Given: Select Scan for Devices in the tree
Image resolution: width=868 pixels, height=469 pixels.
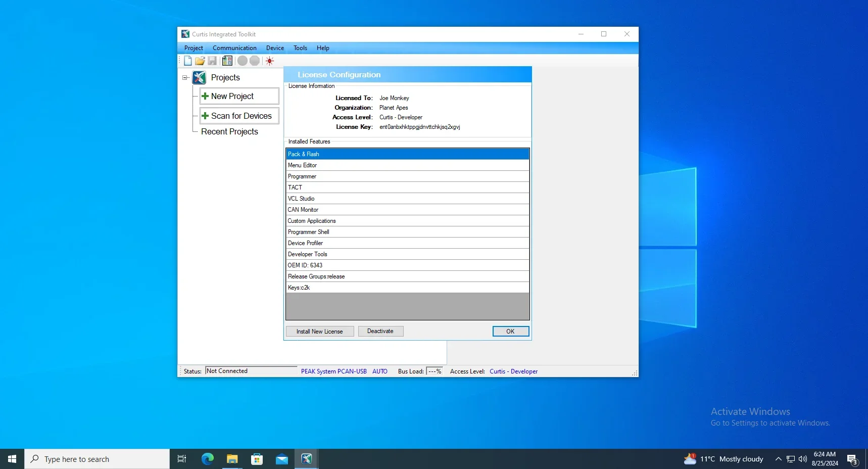Looking at the screenshot, I should [239, 116].
